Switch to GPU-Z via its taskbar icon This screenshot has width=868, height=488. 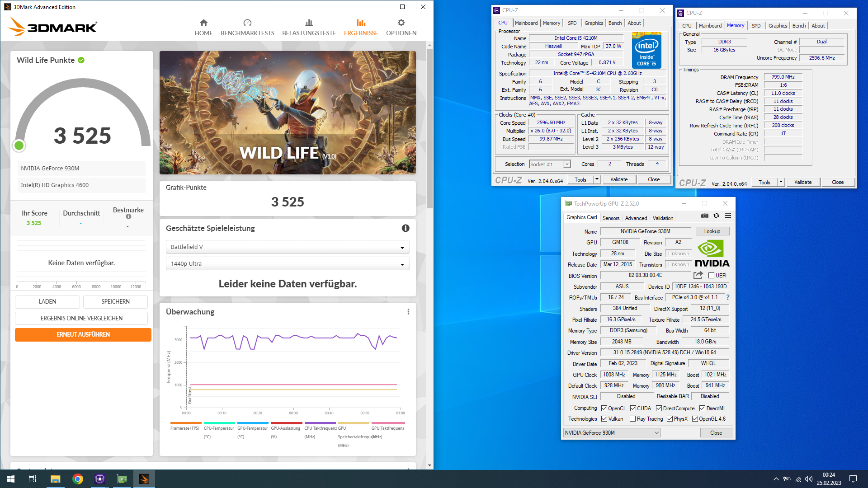pos(122,479)
